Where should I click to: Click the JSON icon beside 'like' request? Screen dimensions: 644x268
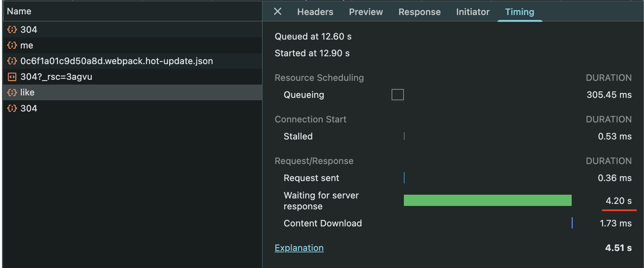point(12,92)
